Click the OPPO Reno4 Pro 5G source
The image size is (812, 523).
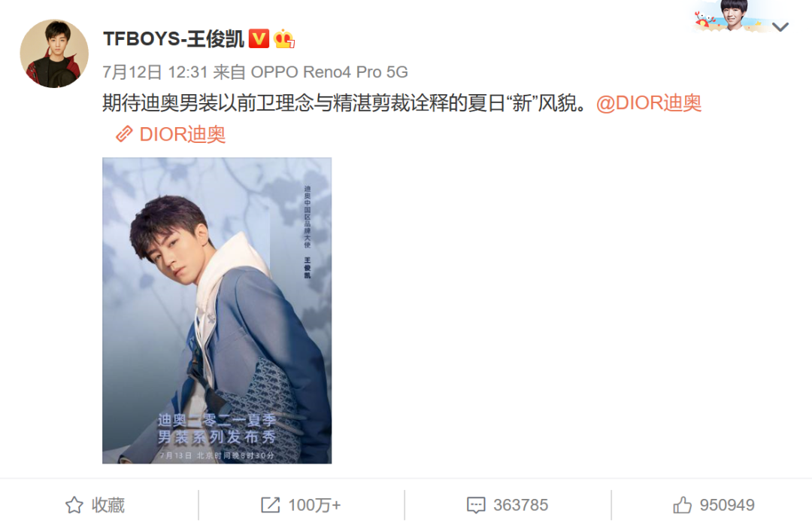click(x=329, y=72)
